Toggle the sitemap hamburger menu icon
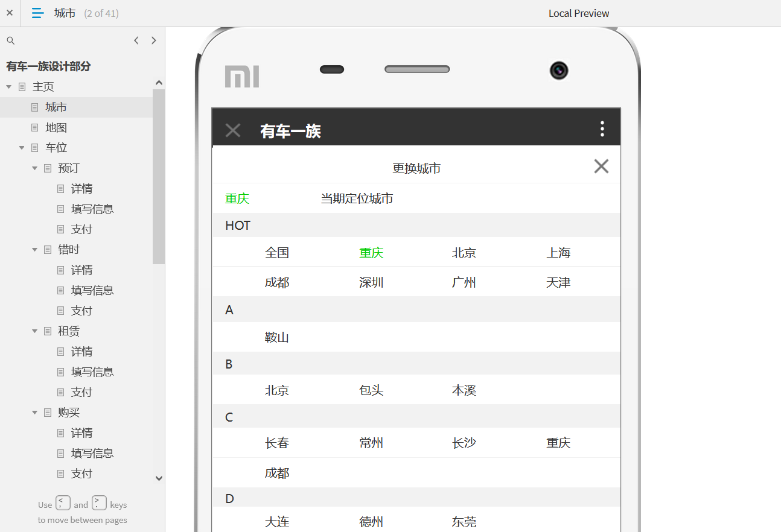This screenshot has height=532, width=781. pyautogui.click(x=37, y=13)
